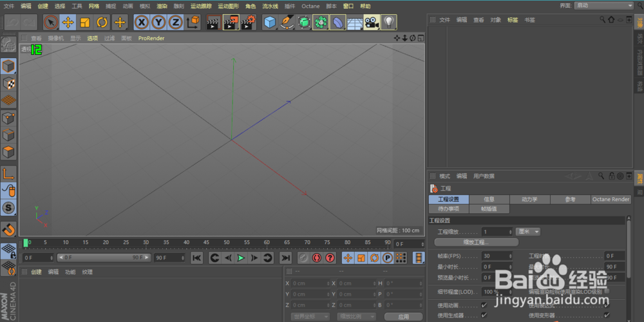This screenshot has height=322, width=644.
Task: Add a floor environment object
Action: (x=354, y=22)
